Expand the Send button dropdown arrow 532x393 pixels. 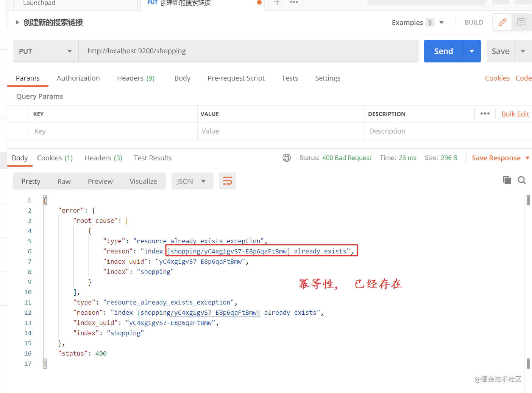(x=472, y=51)
